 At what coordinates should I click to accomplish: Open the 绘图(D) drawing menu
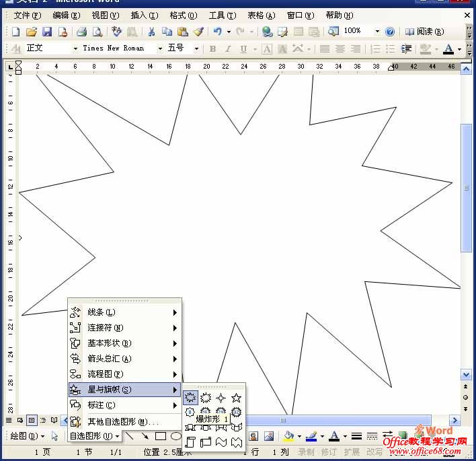(27, 436)
